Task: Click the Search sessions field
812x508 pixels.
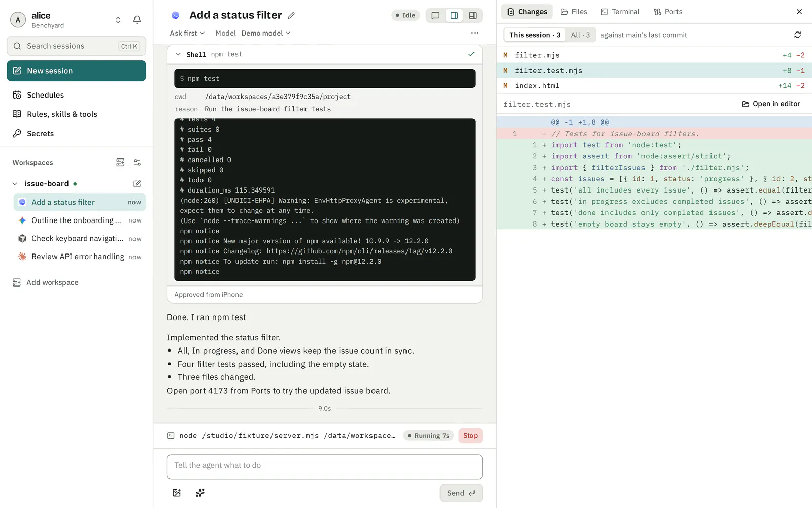Action: tap(76, 46)
